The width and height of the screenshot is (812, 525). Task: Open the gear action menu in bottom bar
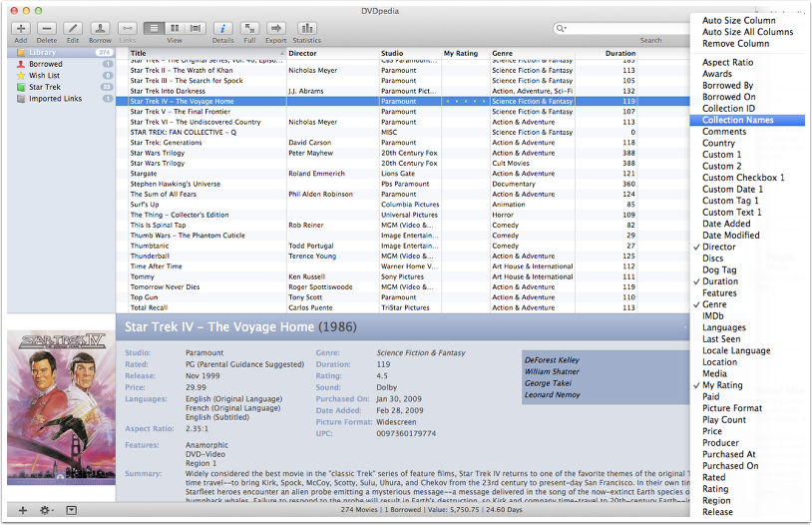pyautogui.click(x=45, y=510)
